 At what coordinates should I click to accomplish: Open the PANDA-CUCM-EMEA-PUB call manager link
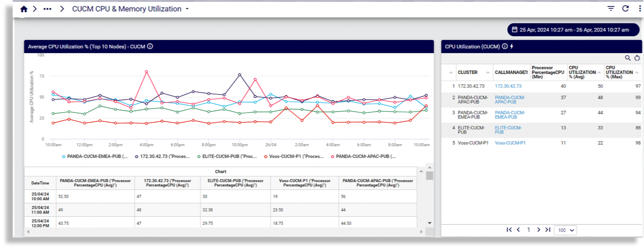[x=510, y=115]
